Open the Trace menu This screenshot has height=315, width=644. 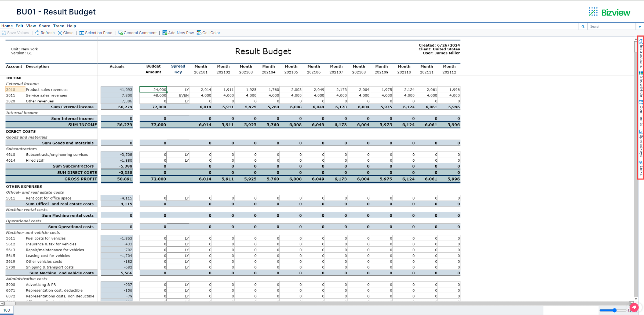[x=59, y=26]
